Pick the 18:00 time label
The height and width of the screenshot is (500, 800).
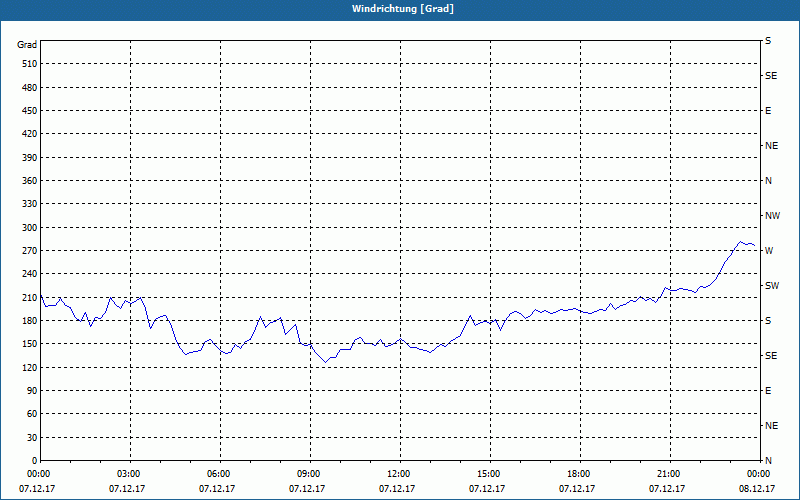click(581, 474)
